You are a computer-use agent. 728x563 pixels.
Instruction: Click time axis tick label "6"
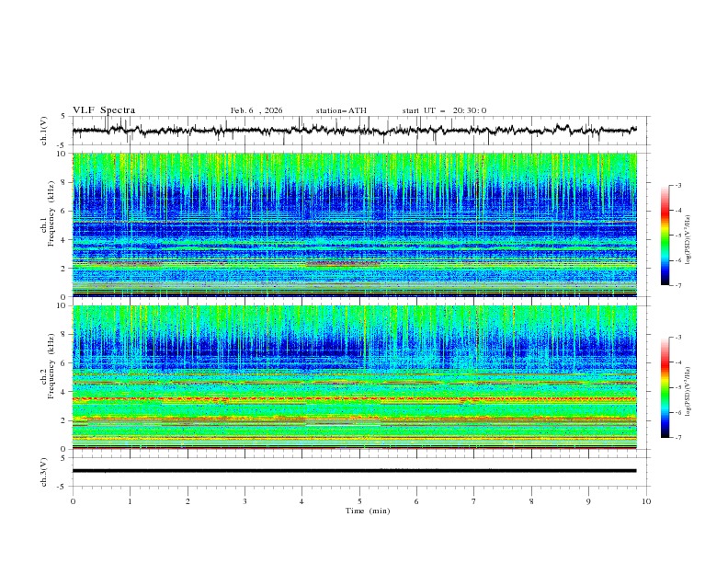coord(417,501)
